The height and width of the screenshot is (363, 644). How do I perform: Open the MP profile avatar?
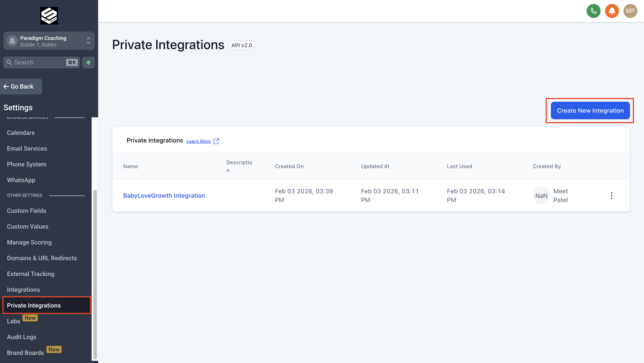click(x=630, y=11)
